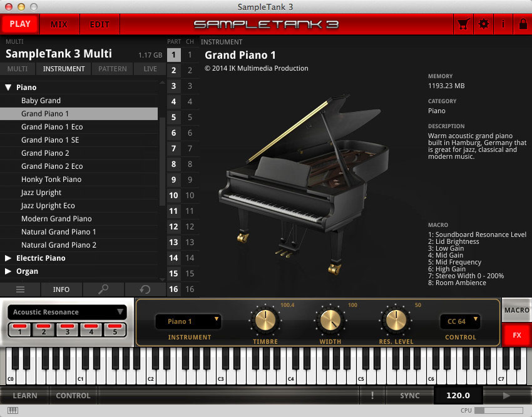The width and height of the screenshot is (532, 417).
Task: Select part 5
Action: 174,118
